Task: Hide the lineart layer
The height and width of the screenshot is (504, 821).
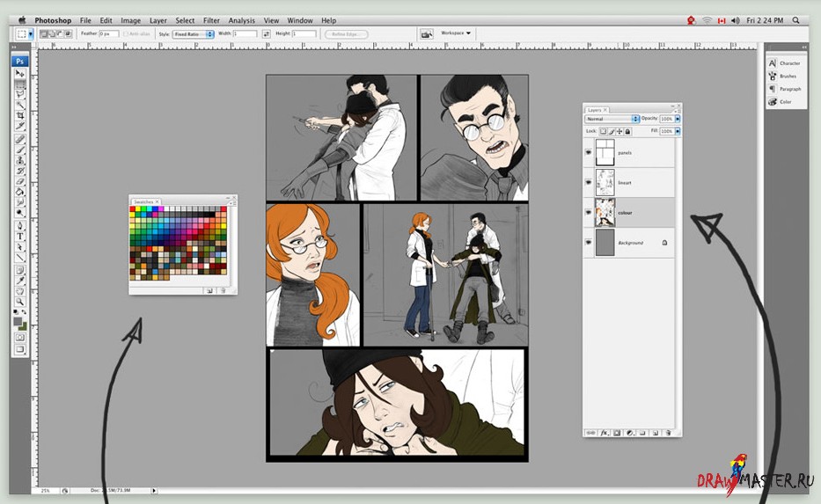Action: tap(589, 182)
